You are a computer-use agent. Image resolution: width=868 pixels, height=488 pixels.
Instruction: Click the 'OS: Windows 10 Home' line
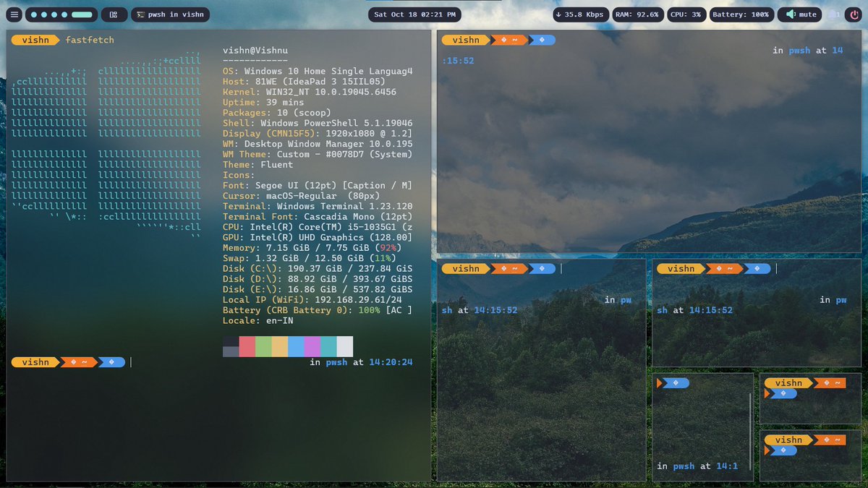coord(318,72)
